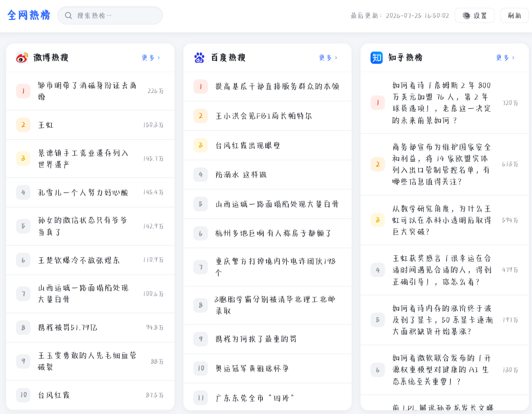Open Baidu topic 3胞胎学霸分别被清华北理工北邮录取
The image size is (532, 414).
[x=267, y=305]
